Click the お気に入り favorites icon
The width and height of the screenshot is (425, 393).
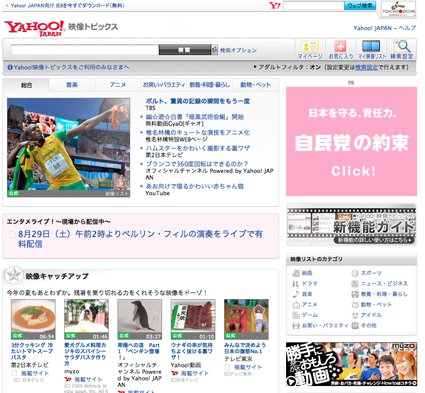340,47
